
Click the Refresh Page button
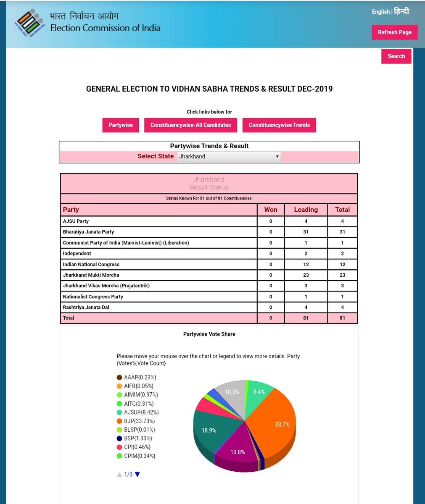(395, 32)
